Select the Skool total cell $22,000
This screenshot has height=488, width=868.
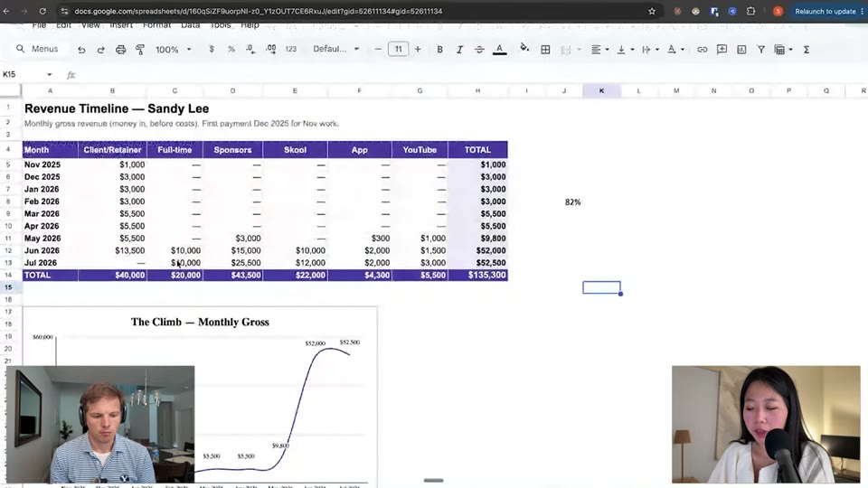(x=295, y=275)
